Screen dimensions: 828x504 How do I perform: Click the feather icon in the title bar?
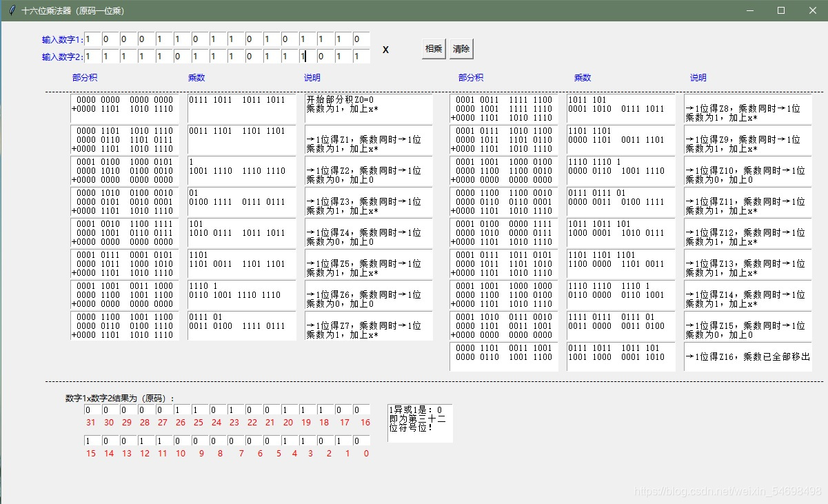click(12, 10)
